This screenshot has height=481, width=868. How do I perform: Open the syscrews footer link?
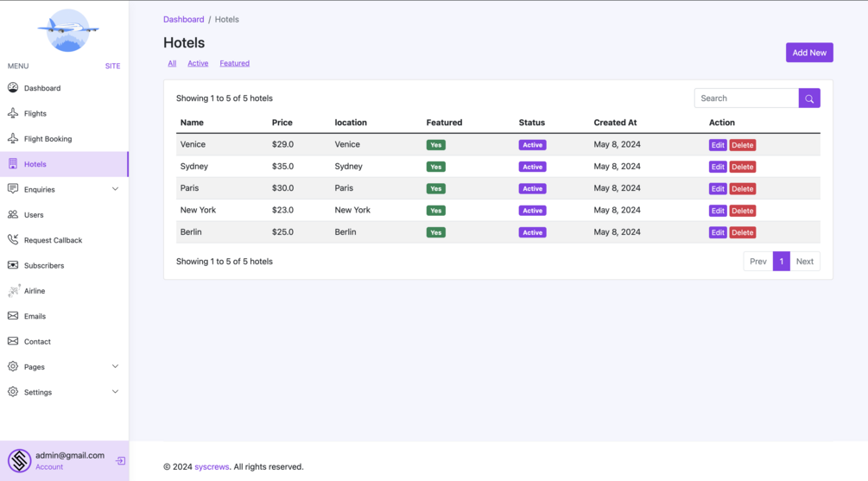[212, 467]
